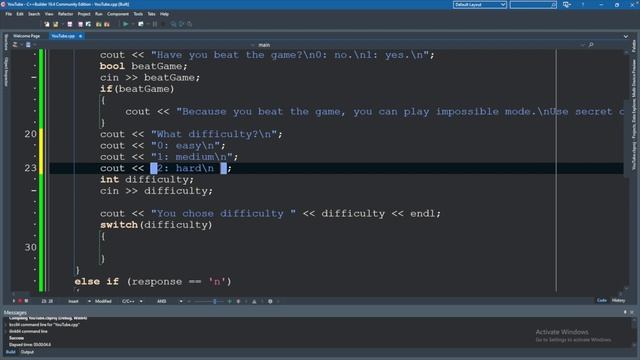640x360 pixels.
Task: Click line number 23 in gutter
Action: [31, 168]
